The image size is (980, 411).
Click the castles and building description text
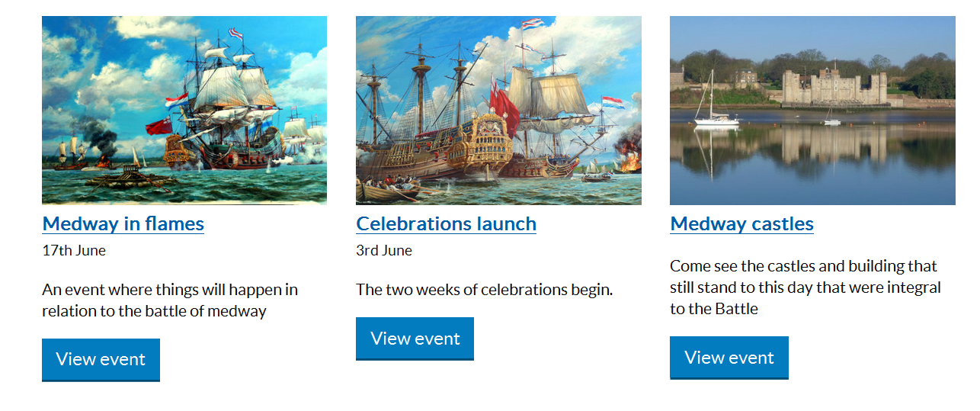coord(805,287)
